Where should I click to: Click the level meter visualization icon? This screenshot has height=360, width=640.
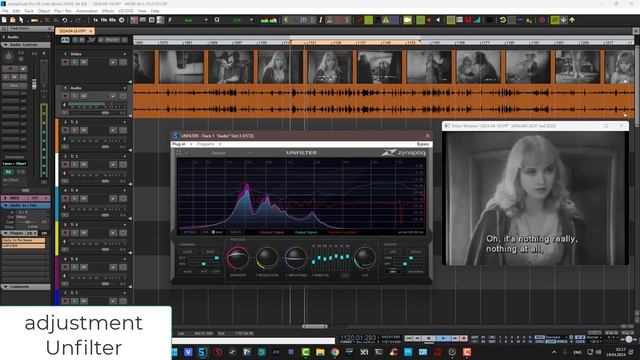point(269,20)
